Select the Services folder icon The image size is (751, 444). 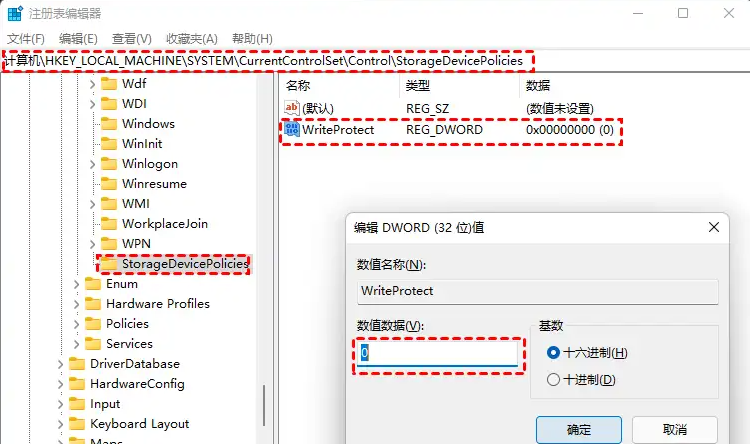coord(93,344)
